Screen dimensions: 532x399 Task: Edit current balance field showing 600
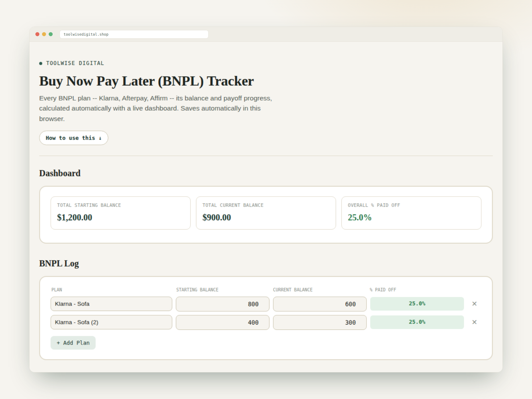point(320,304)
